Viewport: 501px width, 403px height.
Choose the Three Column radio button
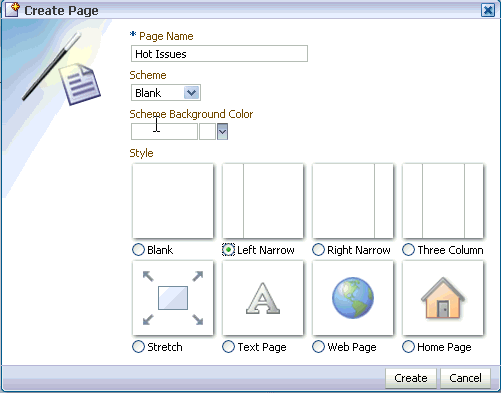pos(408,250)
